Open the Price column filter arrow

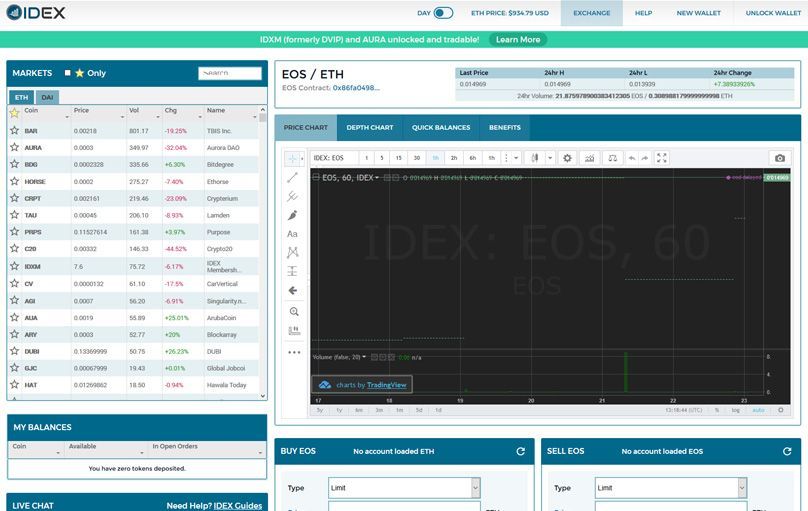(123, 117)
